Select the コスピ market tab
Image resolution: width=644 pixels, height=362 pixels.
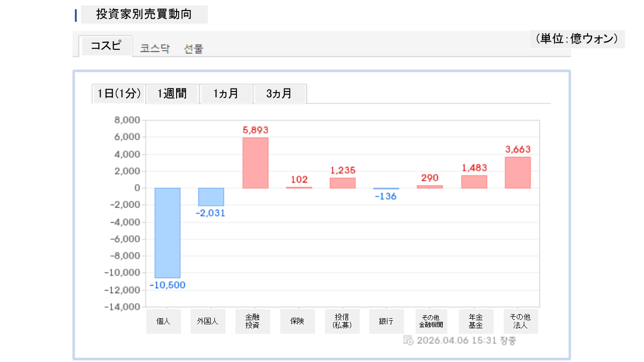[x=106, y=46]
